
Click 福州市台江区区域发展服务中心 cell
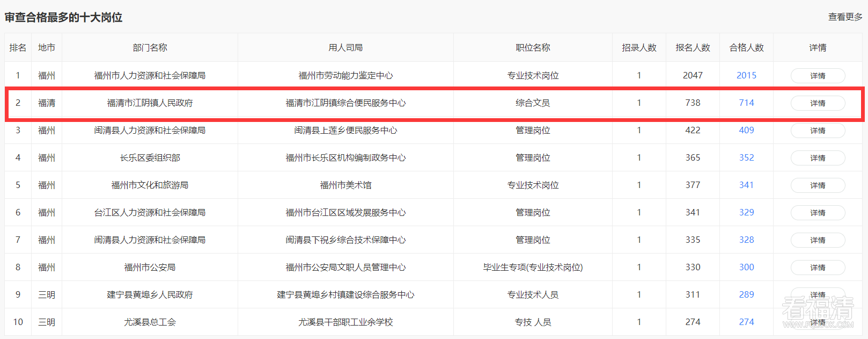[345, 212]
